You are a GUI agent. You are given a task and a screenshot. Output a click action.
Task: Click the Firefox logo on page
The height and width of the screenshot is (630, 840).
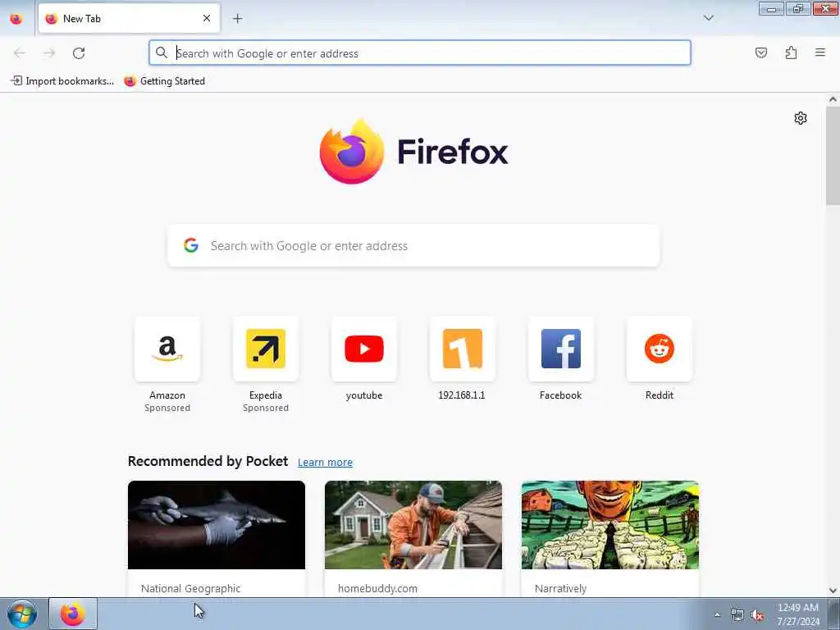point(413,152)
